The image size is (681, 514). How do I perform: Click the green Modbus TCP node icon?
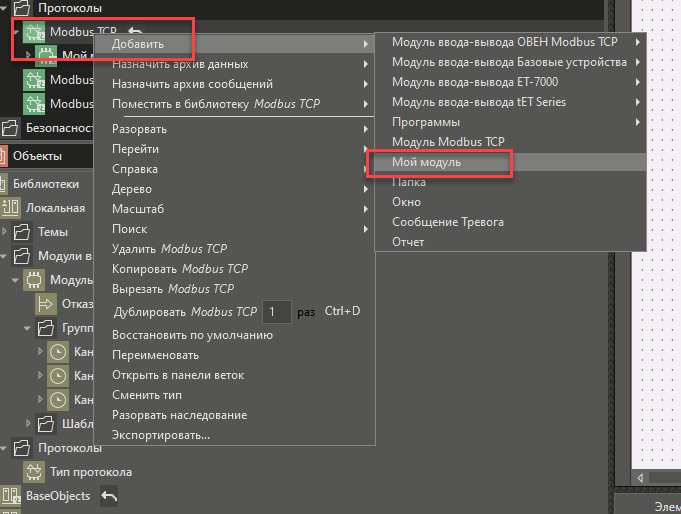(x=37, y=32)
